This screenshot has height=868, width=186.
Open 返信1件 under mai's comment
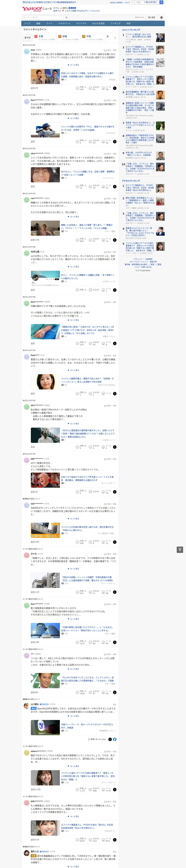[x=34, y=88]
